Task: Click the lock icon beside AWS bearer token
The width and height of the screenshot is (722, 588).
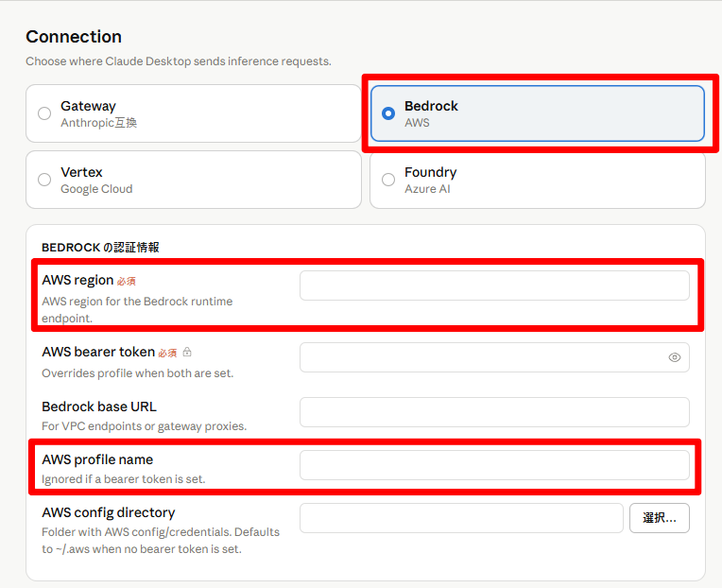Action: [x=187, y=353]
